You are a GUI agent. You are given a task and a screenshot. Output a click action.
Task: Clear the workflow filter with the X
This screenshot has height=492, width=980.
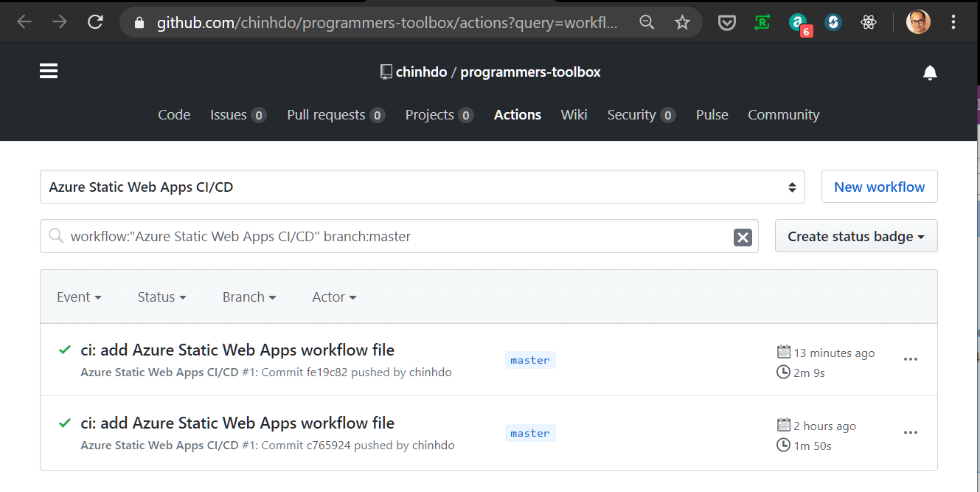click(743, 237)
